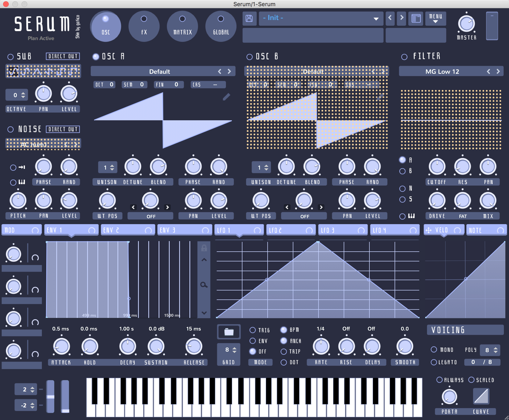Select next OSC A wavetable arrow
This screenshot has width=509, height=420.
pyautogui.click(x=229, y=71)
